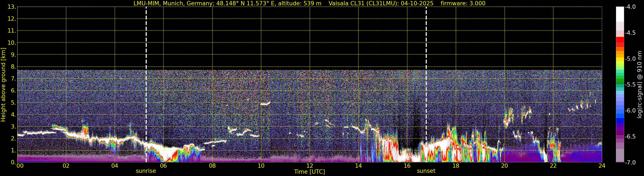Click the sunrise label below the time axis
Image resolution: width=644 pixels, height=176 pixels.
coord(146,171)
